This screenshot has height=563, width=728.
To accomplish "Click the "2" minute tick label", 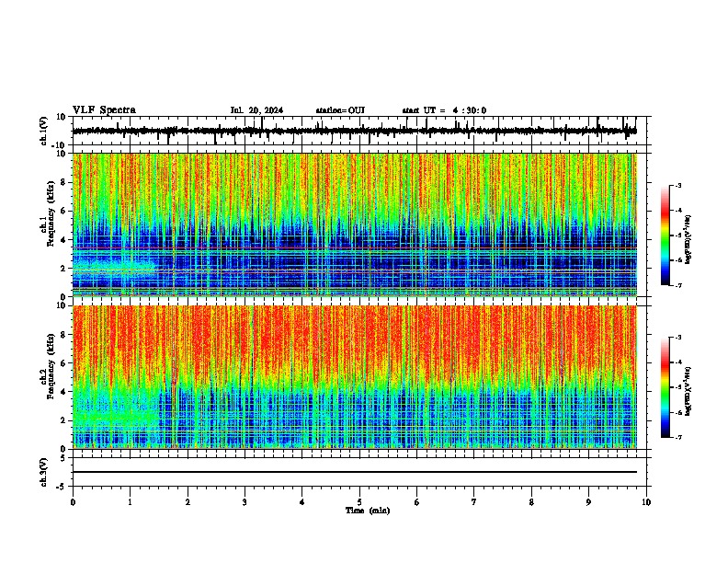I will point(188,502).
